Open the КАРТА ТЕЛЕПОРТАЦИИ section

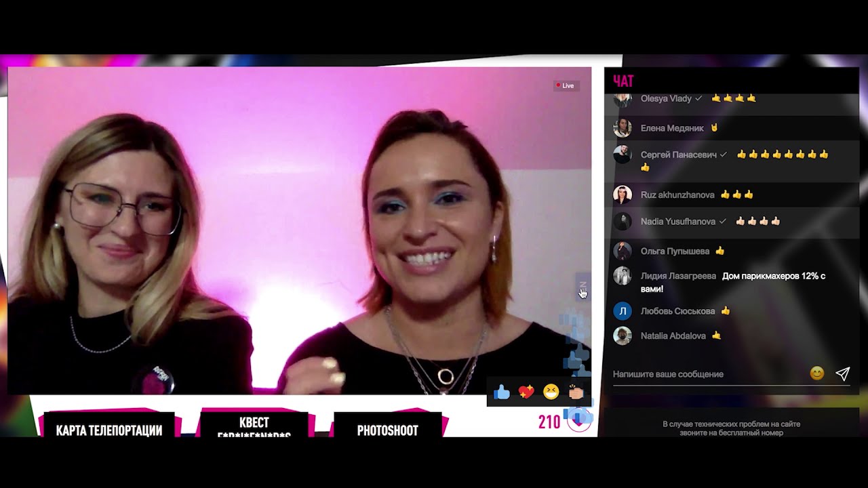pos(111,430)
